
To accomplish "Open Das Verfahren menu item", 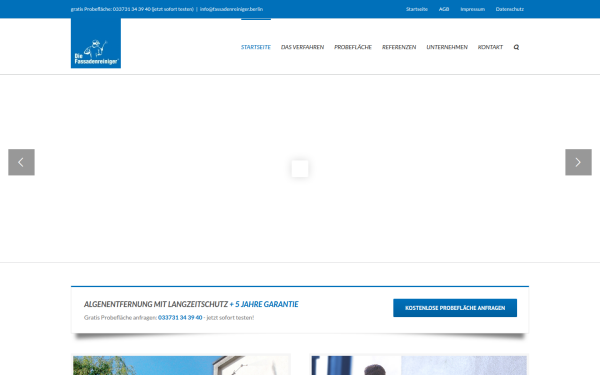I will point(302,47).
